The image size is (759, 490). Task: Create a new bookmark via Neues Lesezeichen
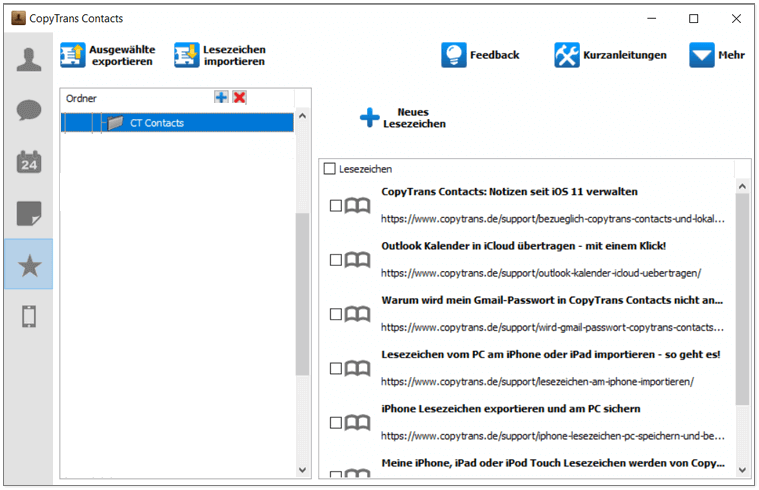click(403, 118)
